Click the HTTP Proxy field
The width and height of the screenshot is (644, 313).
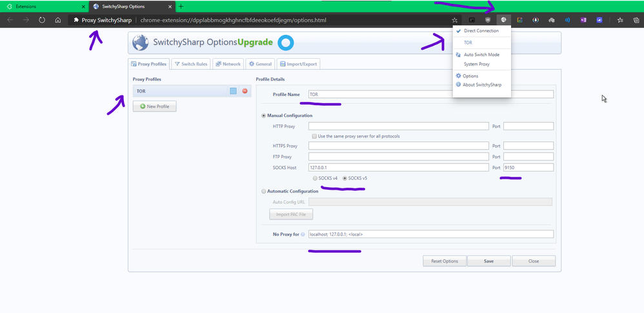coord(399,126)
